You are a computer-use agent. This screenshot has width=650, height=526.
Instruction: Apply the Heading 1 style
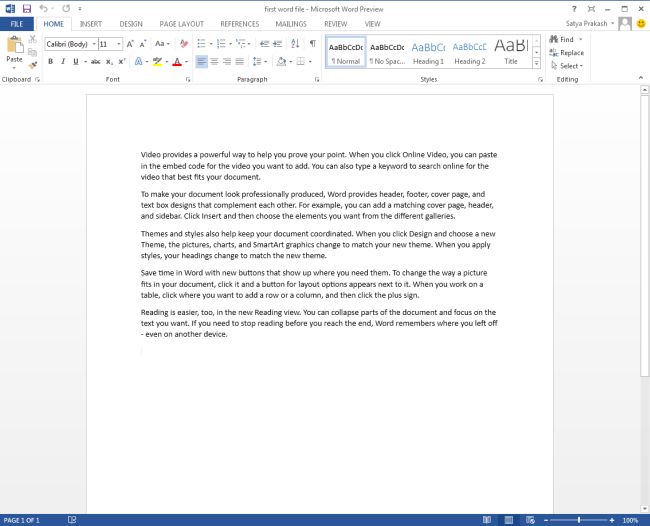click(x=428, y=51)
